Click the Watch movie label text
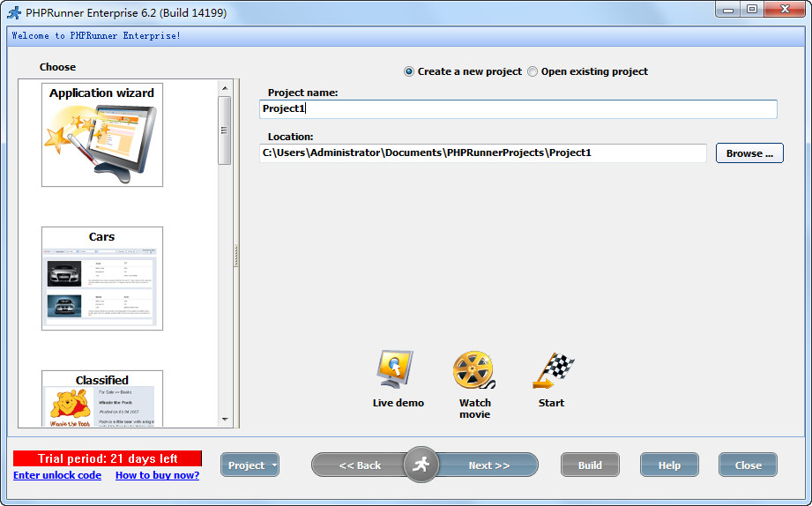 point(475,409)
